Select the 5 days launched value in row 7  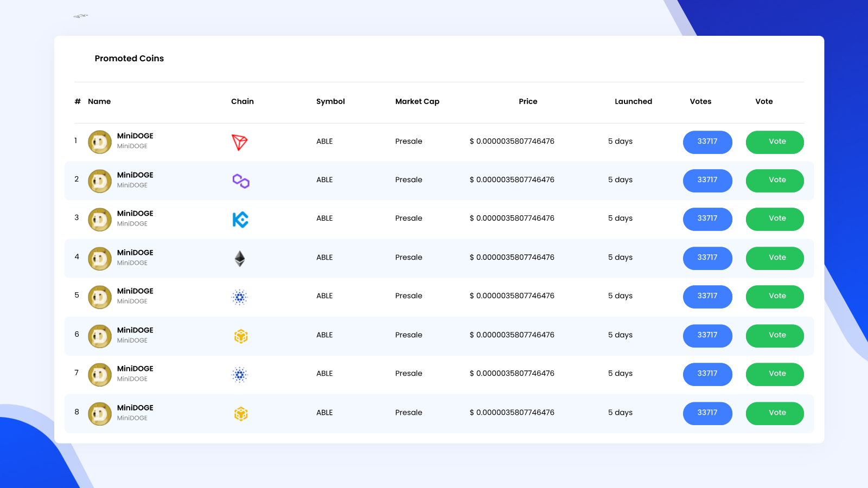click(x=620, y=374)
